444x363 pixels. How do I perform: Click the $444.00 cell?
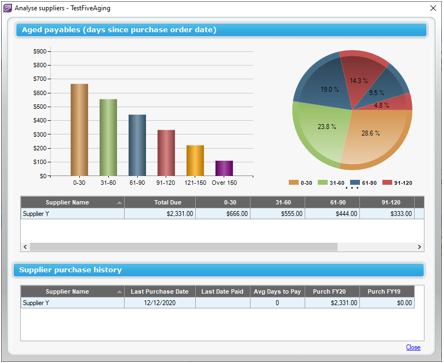point(332,214)
